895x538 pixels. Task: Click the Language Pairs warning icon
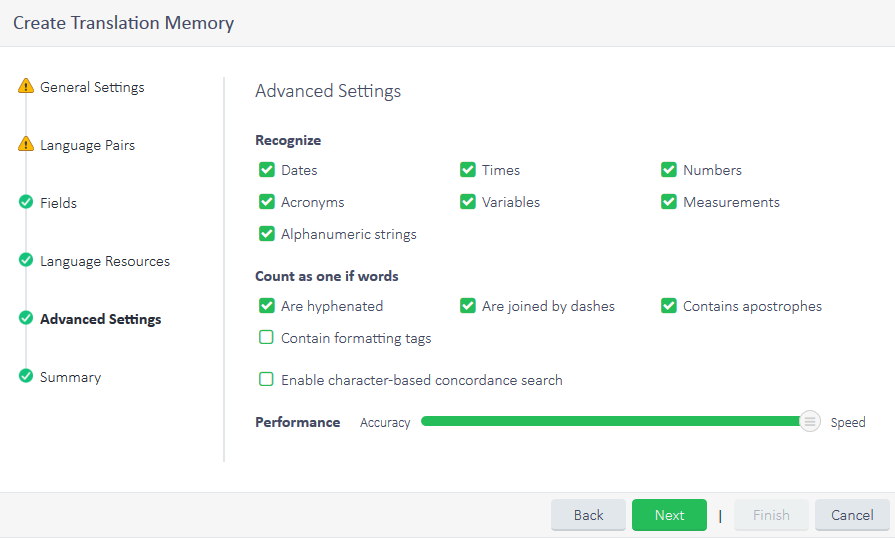pos(26,145)
